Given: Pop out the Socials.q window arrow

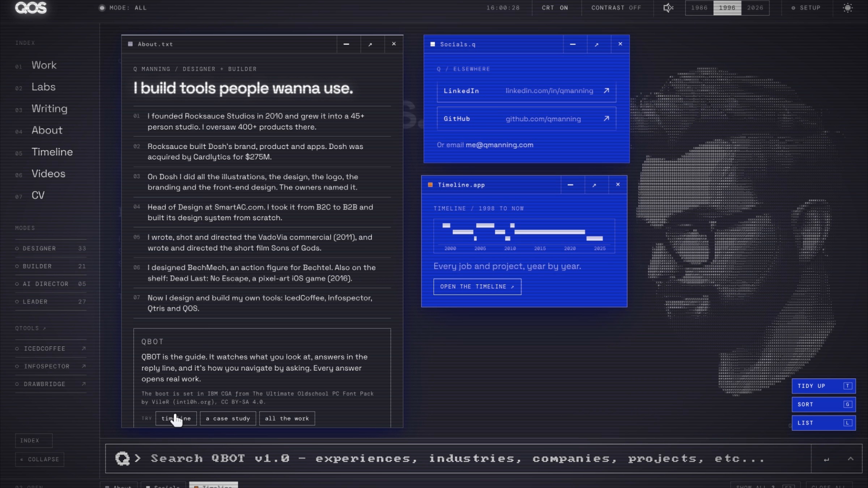Looking at the screenshot, I should [x=597, y=44].
